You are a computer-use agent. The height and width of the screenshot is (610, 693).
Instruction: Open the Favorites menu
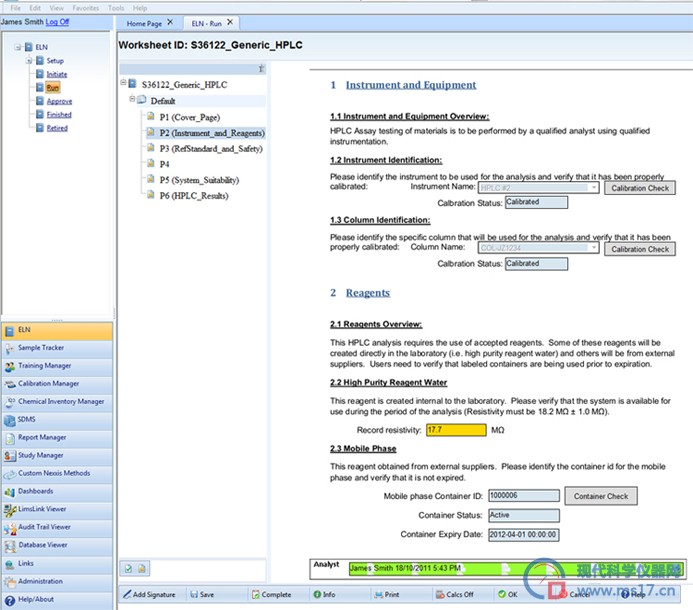(x=86, y=8)
